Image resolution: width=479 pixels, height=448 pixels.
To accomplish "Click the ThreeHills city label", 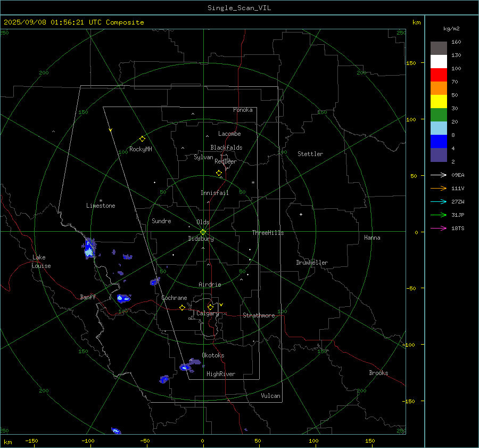I will click(x=268, y=233).
